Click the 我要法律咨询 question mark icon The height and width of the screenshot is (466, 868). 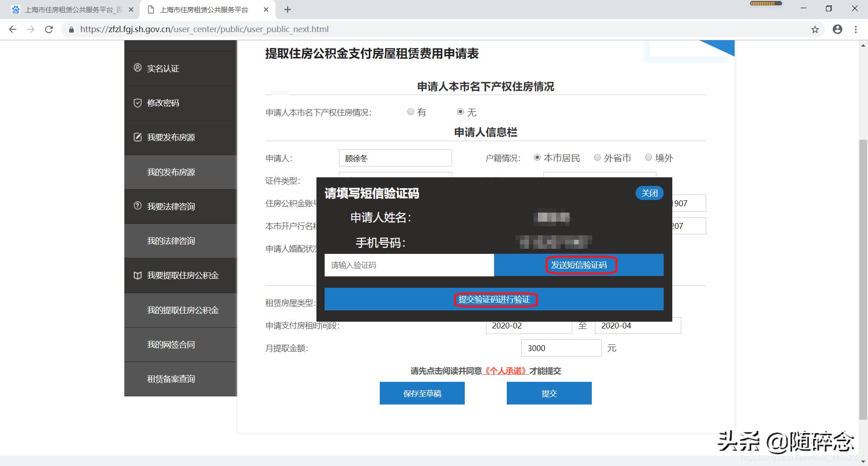[138, 206]
